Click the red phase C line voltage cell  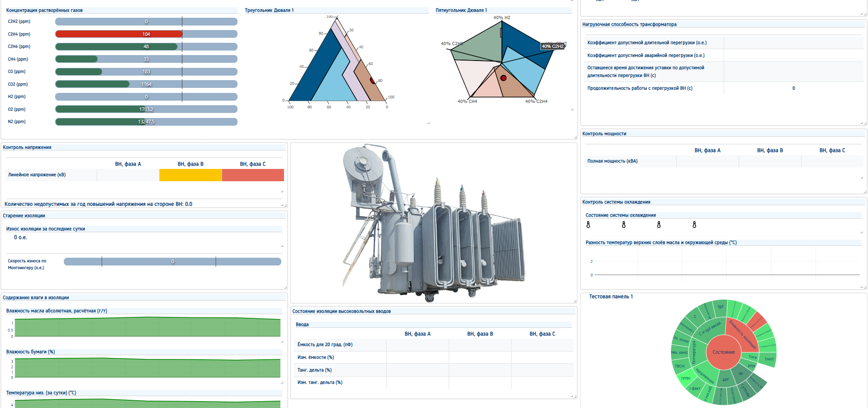(x=253, y=175)
